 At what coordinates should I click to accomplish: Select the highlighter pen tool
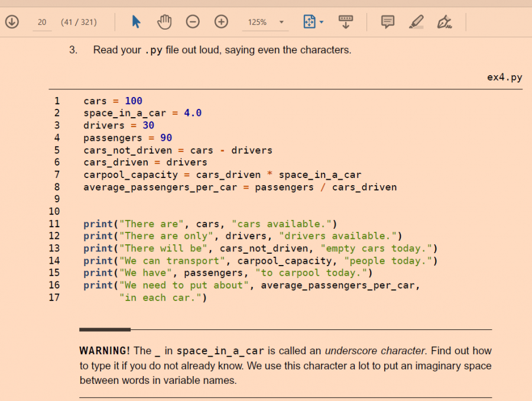[416, 22]
